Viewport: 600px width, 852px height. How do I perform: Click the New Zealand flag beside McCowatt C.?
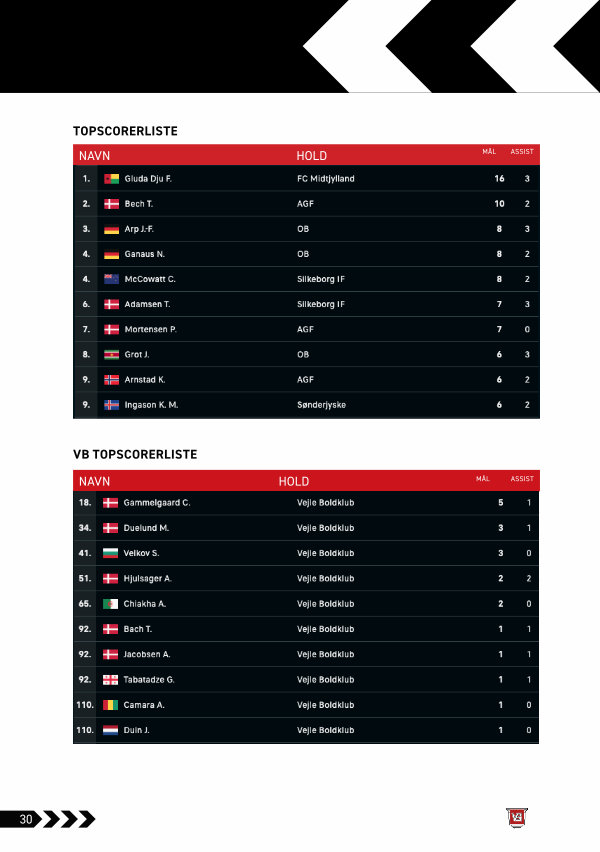111,279
